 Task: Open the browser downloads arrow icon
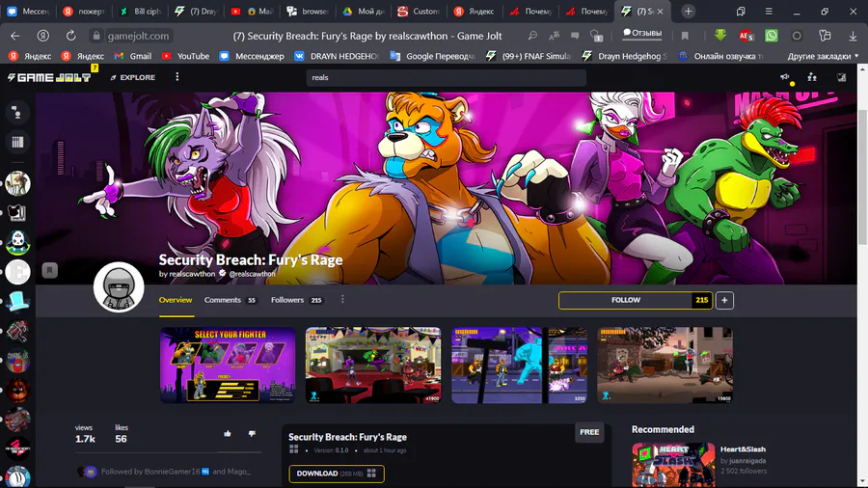point(853,36)
